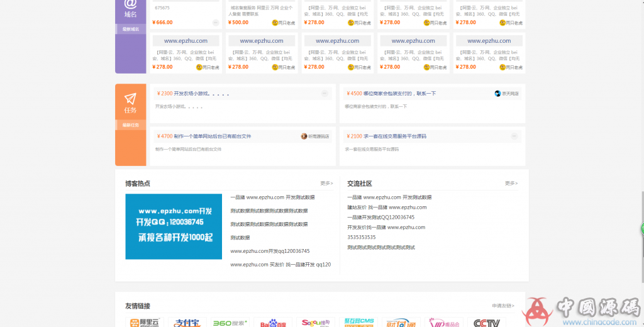Viewport: 644px width, 327px height.
Task: Click seller name 两只老虎 on ¥500.00 card
Action: pos(287,23)
